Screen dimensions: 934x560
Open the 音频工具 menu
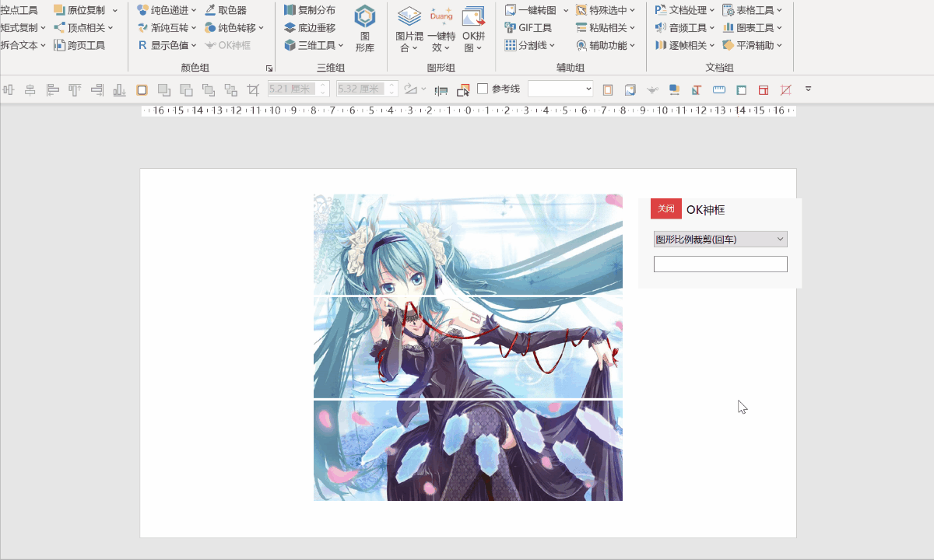click(685, 28)
